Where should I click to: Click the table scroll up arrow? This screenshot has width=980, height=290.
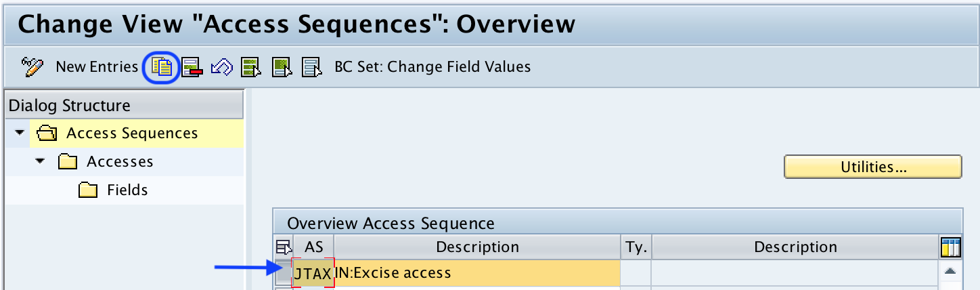(x=950, y=271)
